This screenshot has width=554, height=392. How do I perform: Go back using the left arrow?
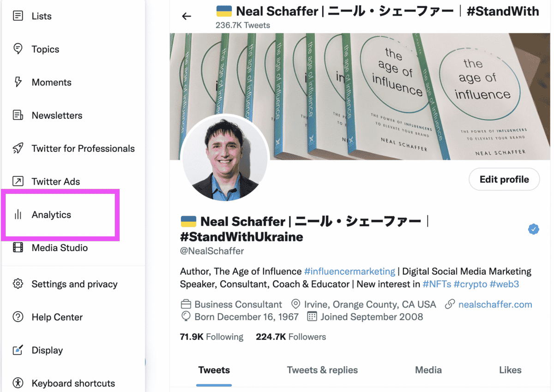(187, 17)
